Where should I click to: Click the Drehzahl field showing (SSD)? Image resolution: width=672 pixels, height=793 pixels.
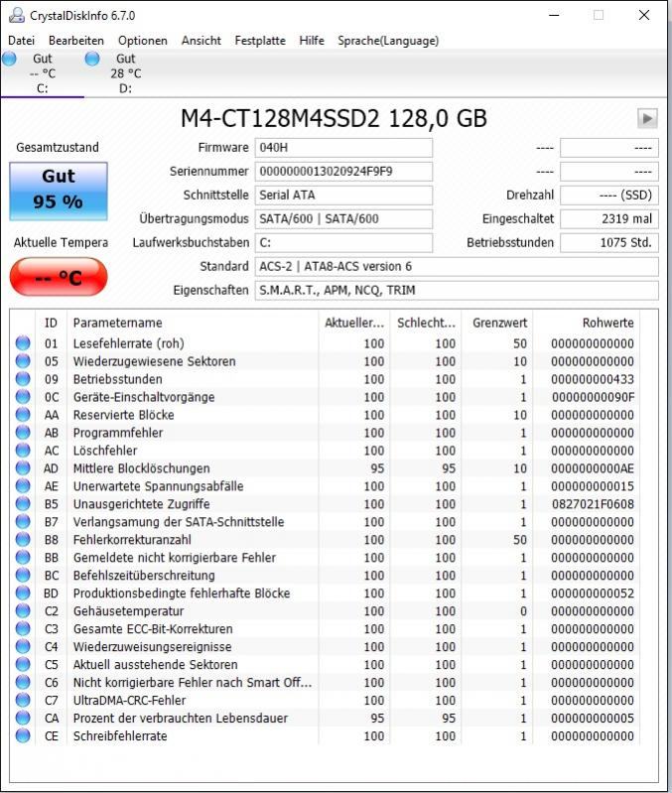(x=609, y=196)
